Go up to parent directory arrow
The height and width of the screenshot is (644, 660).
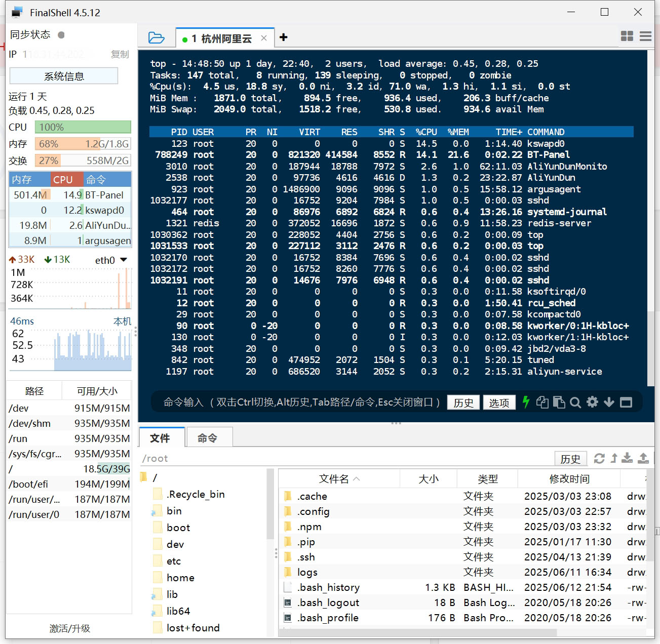click(614, 458)
